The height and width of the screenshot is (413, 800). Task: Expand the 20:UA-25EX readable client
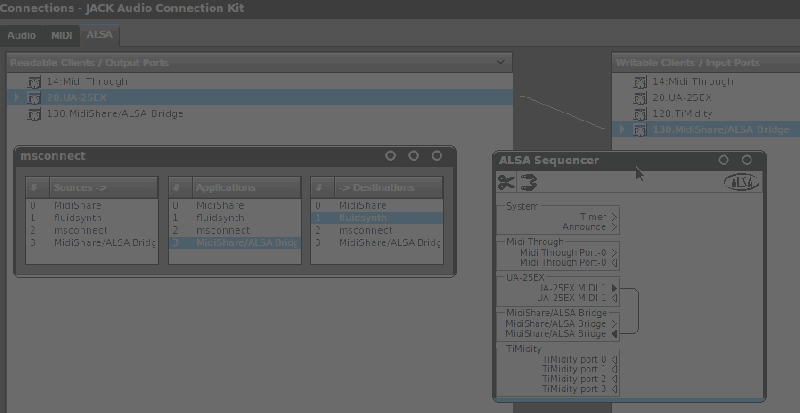[x=17, y=98]
